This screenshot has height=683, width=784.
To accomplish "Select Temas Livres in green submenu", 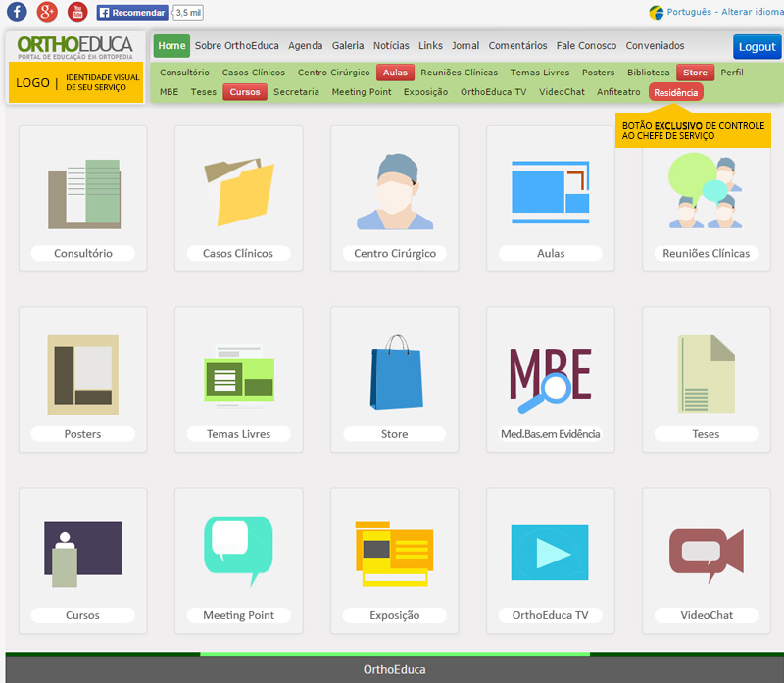I will click(x=540, y=73).
